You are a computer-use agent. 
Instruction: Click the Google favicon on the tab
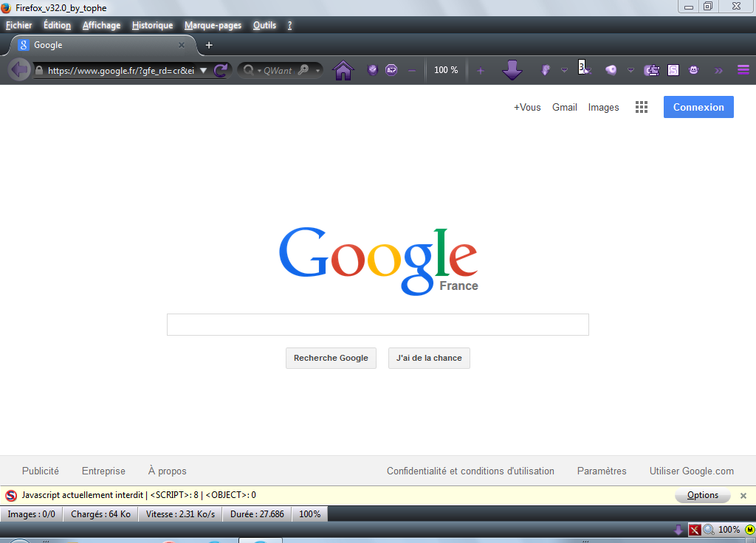(x=23, y=45)
